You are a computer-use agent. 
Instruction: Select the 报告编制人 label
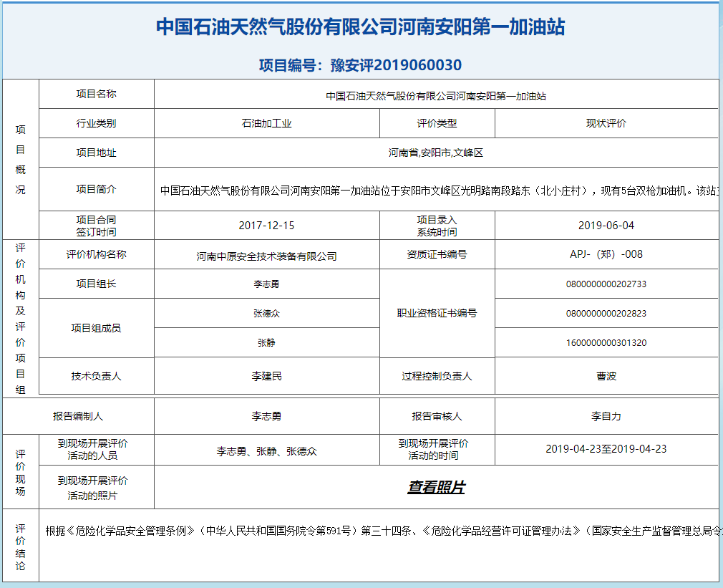78,416
